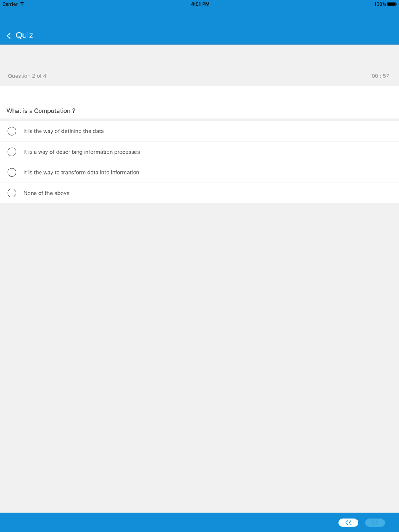Tap the 'Quiz' title to go back
399x532 pixels.
pos(24,35)
